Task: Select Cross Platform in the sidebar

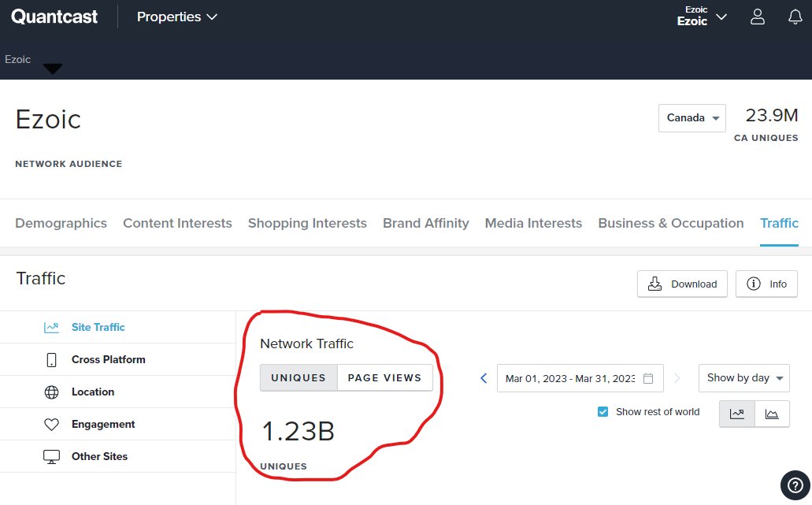Action: tap(117, 359)
